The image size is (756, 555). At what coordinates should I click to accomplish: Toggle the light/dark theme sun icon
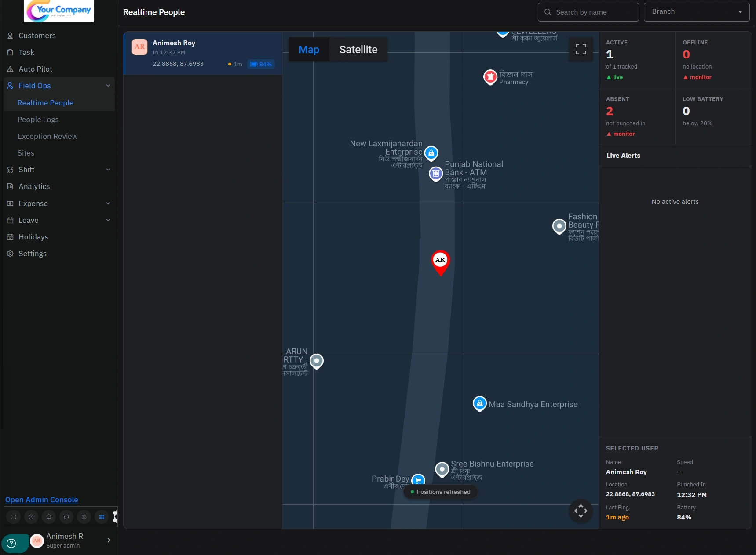(x=84, y=517)
